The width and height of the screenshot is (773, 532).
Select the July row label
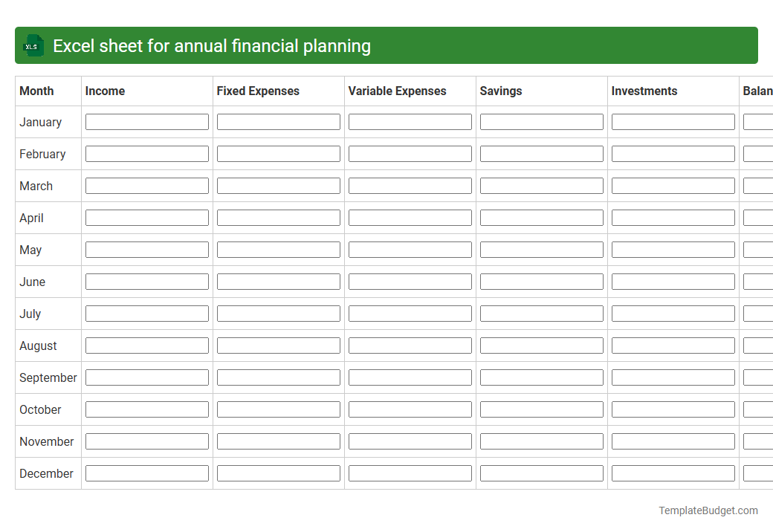(30, 314)
